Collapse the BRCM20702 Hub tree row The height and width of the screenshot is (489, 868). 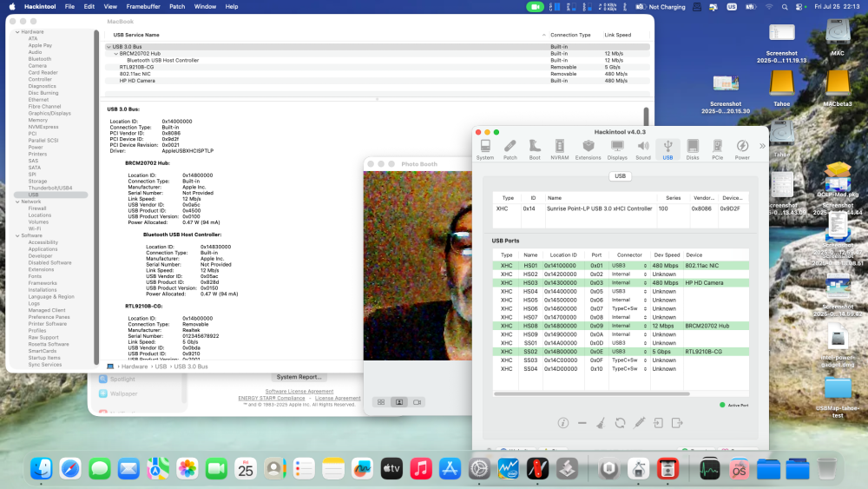point(115,54)
